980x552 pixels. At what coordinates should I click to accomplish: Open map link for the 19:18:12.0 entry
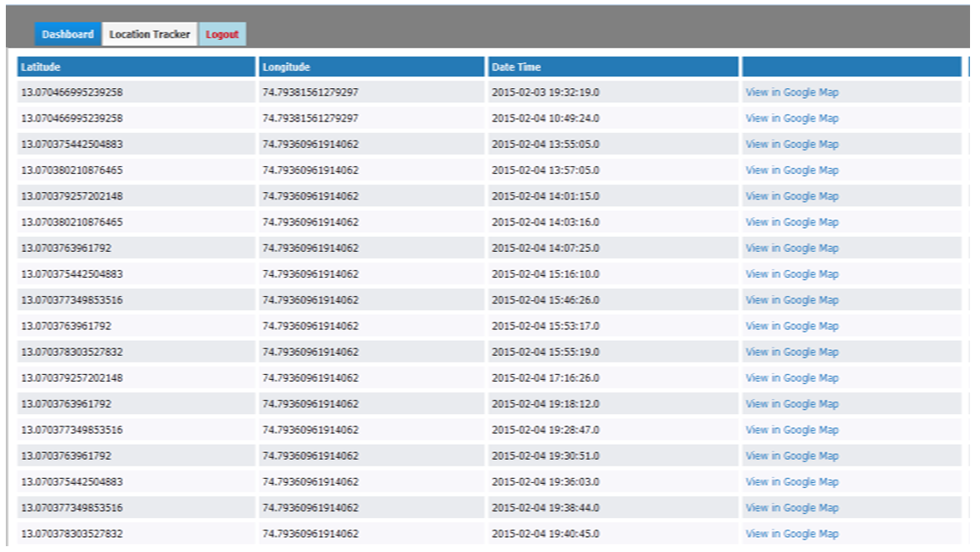[x=792, y=403]
